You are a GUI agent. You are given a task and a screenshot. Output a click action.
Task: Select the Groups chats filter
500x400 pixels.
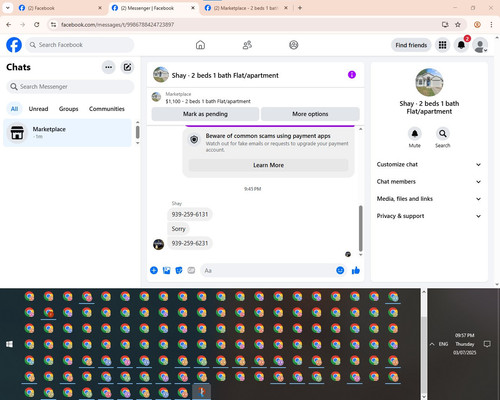point(68,109)
